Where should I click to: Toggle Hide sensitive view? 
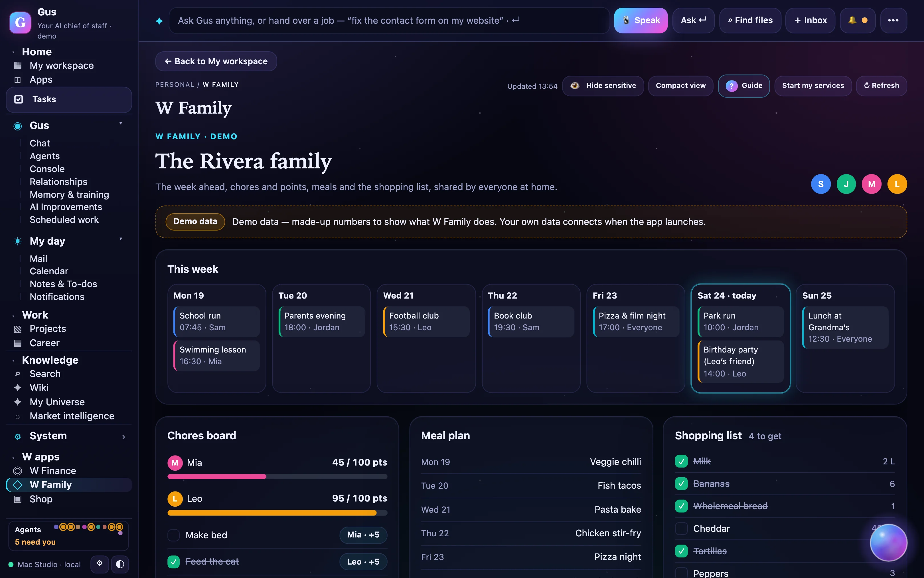coord(603,86)
